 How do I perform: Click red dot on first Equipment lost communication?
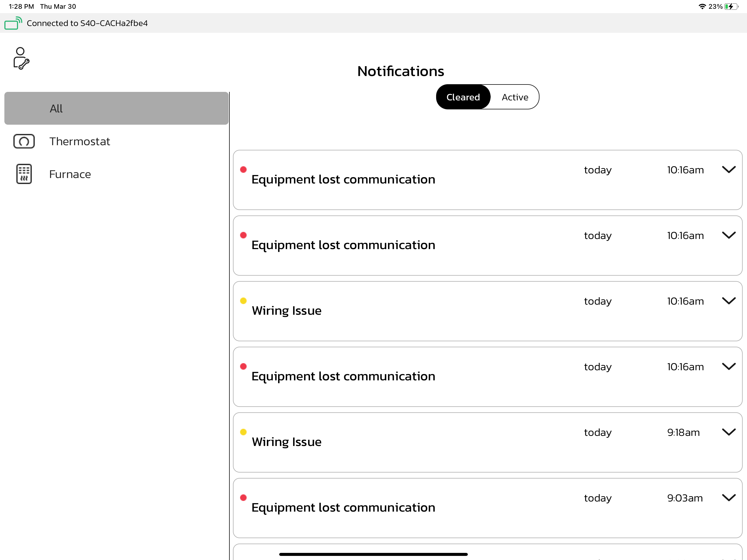click(243, 170)
